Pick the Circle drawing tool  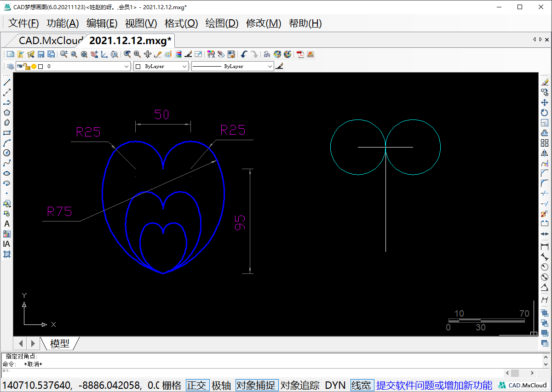point(7,153)
